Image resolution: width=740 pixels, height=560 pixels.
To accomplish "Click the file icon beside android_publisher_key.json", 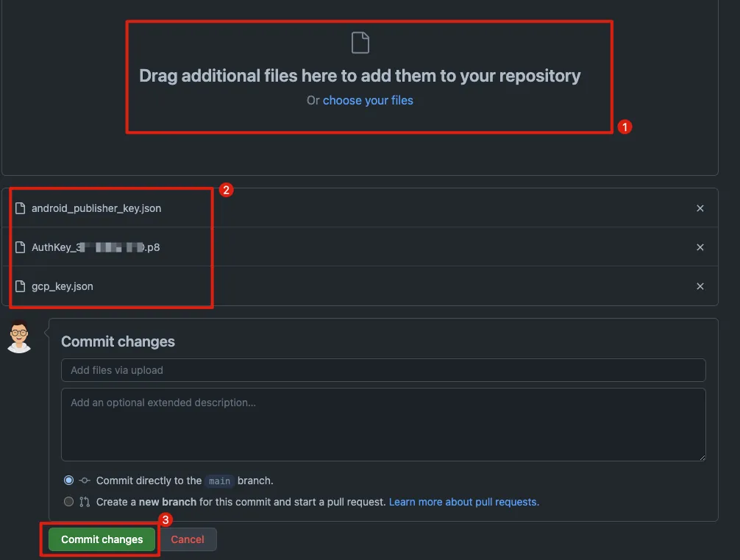I will click(21, 208).
